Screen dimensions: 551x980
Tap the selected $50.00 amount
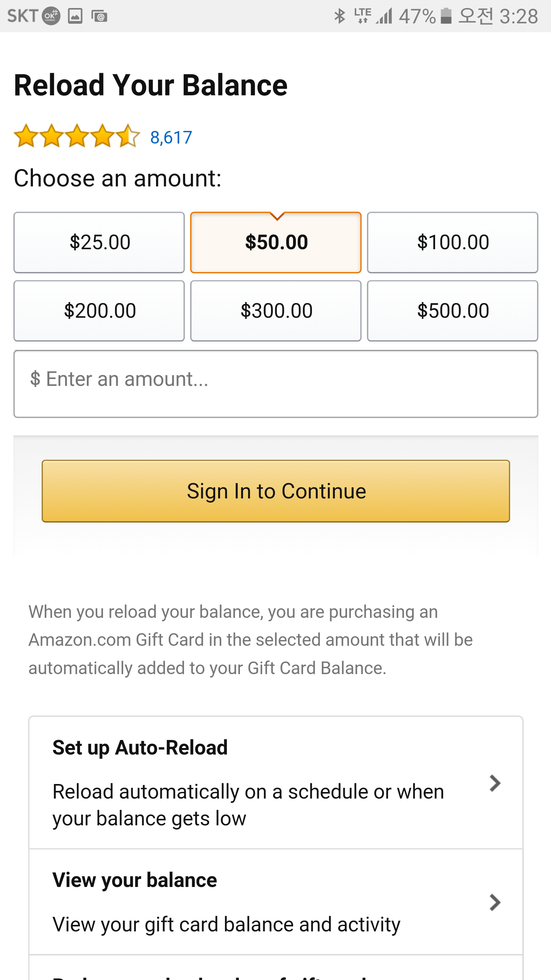tap(276, 242)
